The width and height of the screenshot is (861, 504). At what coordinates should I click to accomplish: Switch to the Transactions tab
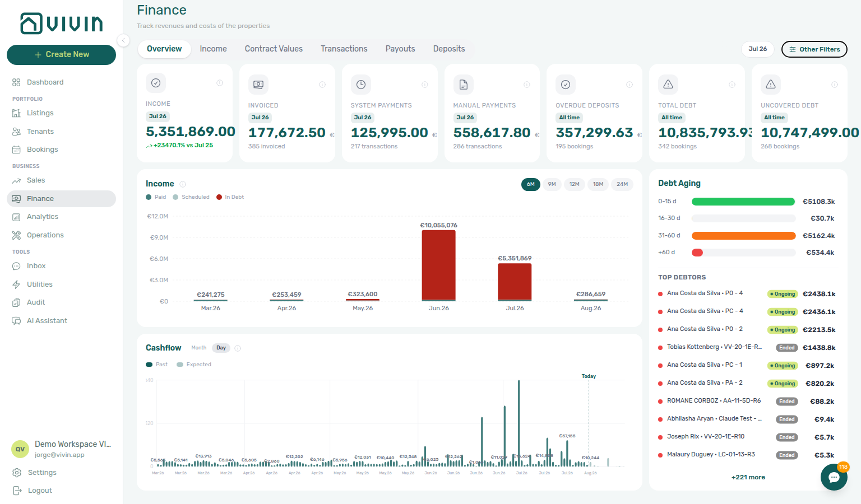tap(344, 49)
